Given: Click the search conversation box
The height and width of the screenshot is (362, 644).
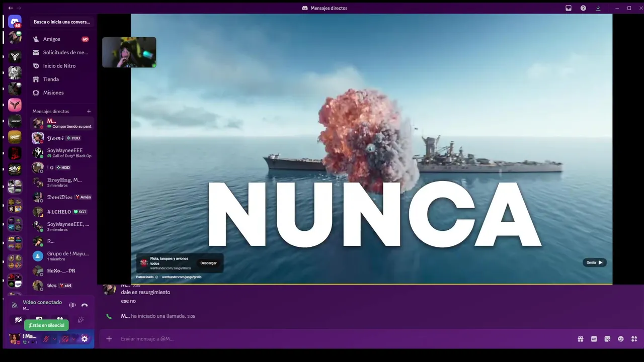Looking at the screenshot, I should [x=62, y=22].
